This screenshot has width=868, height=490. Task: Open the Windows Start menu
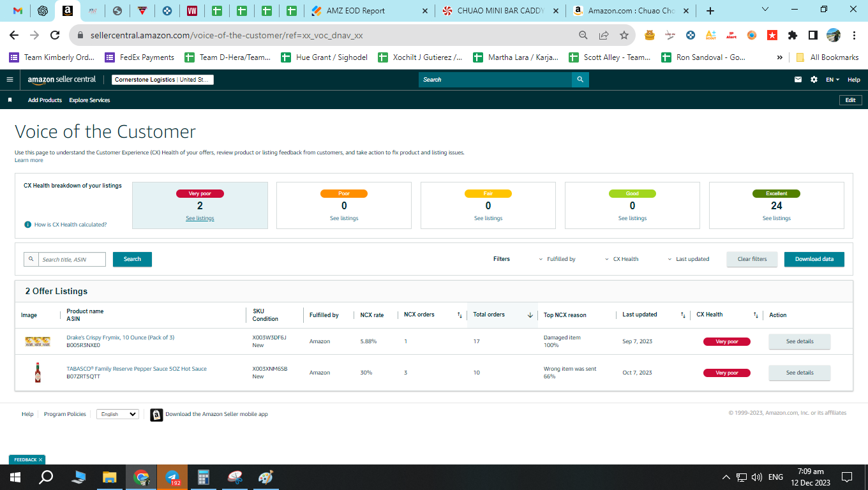click(15, 477)
